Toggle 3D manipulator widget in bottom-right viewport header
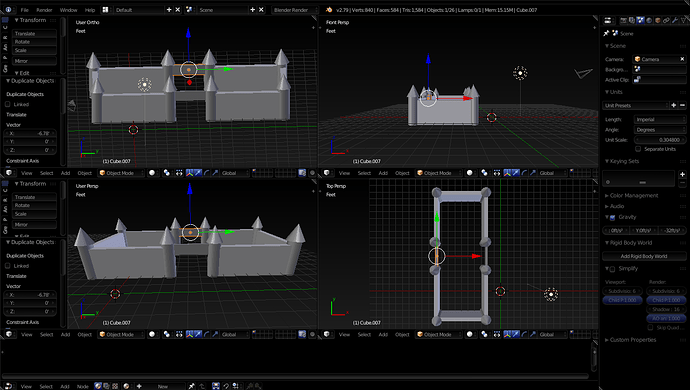 click(x=507, y=335)
